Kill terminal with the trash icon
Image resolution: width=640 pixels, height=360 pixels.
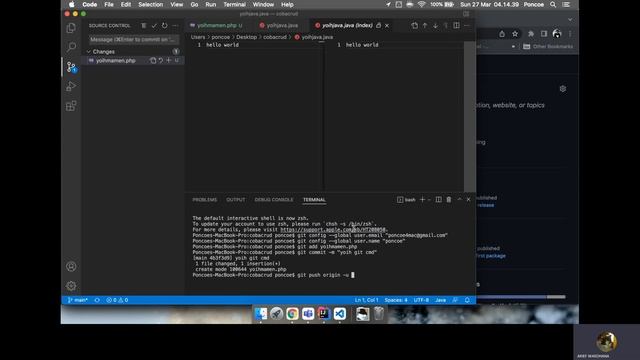pos(449,199)
